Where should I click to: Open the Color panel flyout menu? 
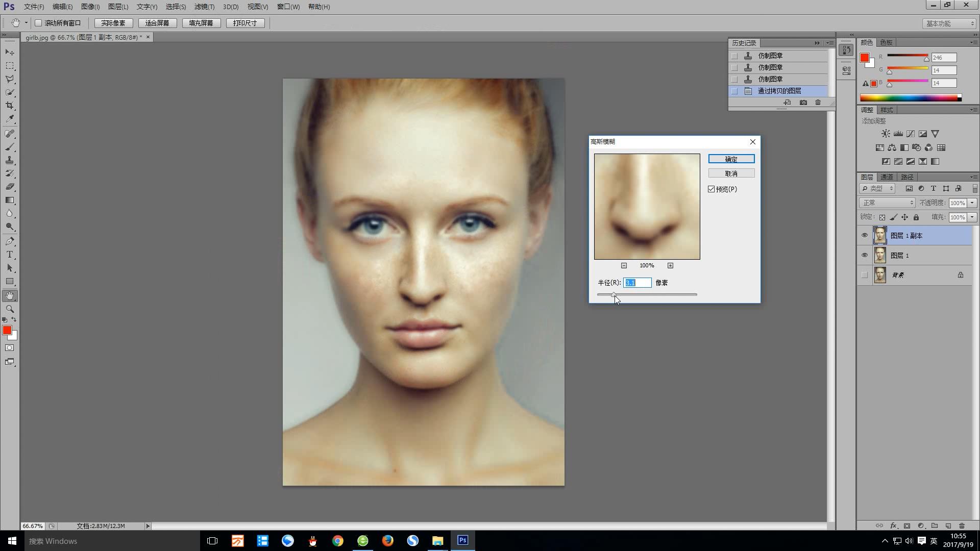point(973,42)
